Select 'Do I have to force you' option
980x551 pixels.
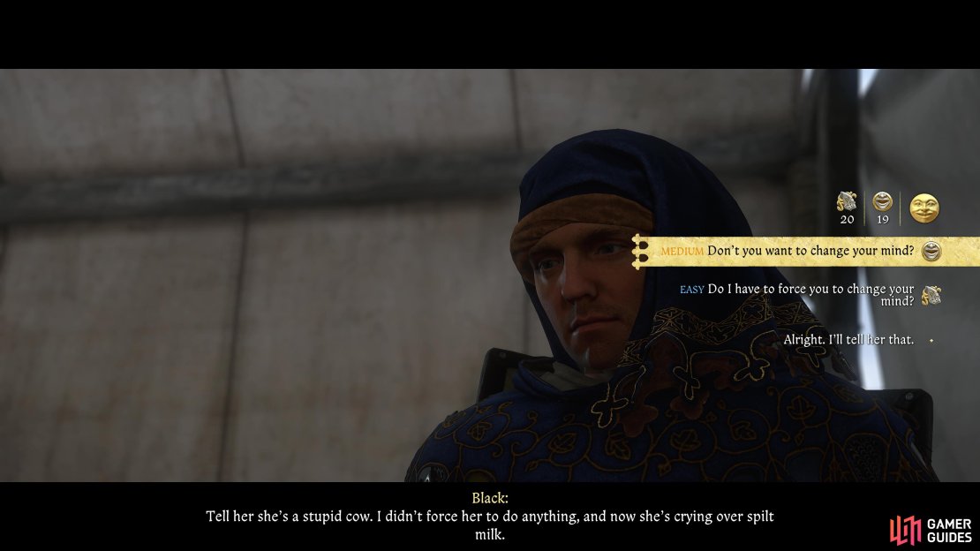(810, 295)
